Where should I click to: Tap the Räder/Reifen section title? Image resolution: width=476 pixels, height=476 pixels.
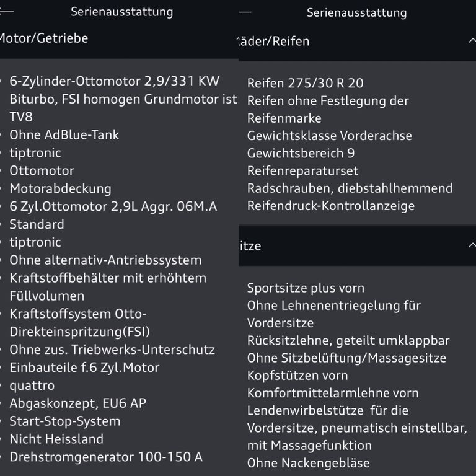pos(274,41)
